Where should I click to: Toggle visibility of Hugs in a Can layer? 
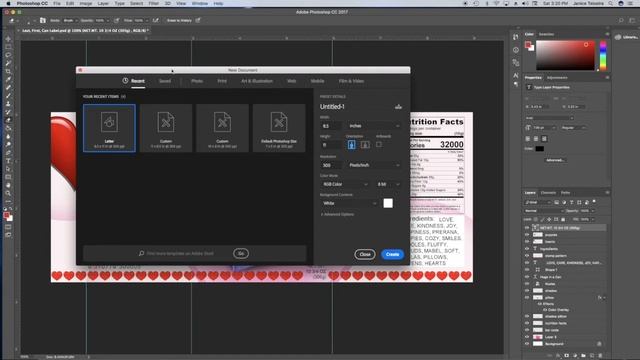(x=527, y=276)
